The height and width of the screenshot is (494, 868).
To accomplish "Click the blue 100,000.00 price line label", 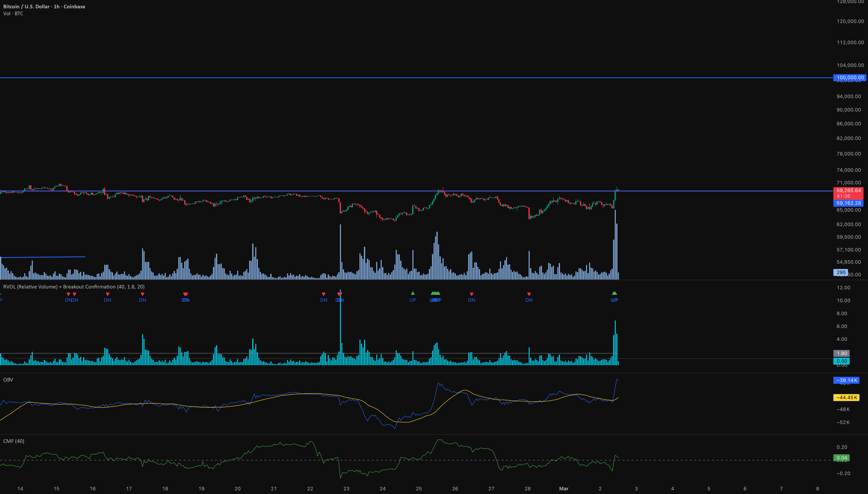I will (850, 78).
